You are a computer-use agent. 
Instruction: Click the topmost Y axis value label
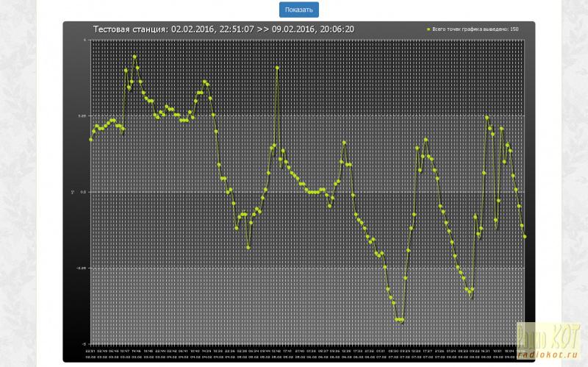(85, 40)
